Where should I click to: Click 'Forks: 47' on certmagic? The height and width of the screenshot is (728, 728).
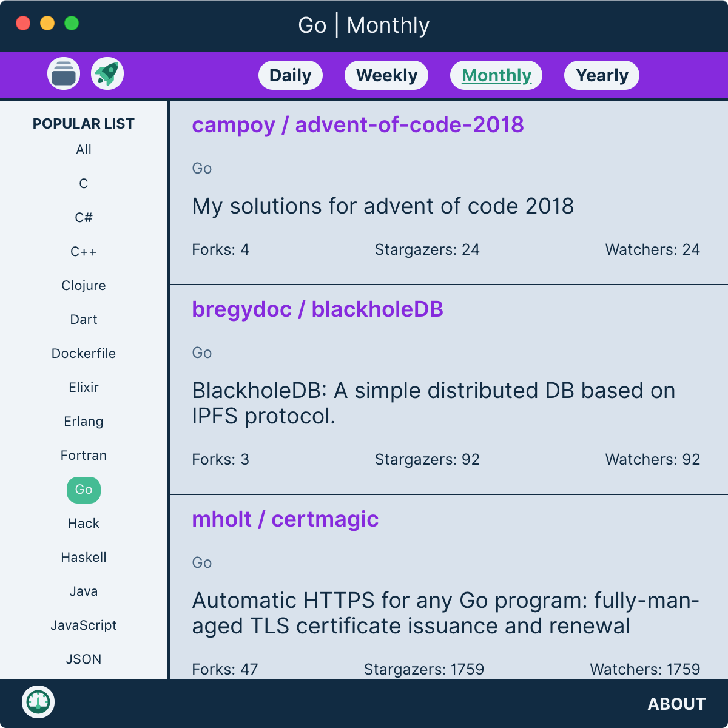[225, 670]
